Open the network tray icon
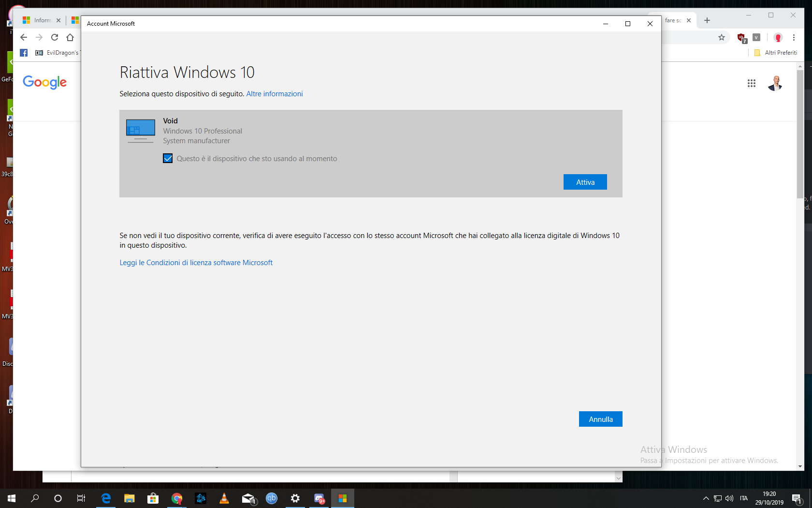Viewport: 812px width, 508px height. pos(718,498)
